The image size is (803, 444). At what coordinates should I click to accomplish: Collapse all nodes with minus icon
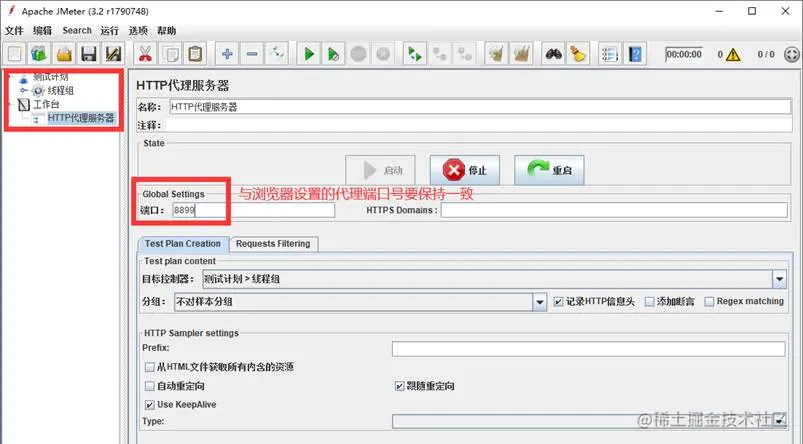tap(252, 54)
